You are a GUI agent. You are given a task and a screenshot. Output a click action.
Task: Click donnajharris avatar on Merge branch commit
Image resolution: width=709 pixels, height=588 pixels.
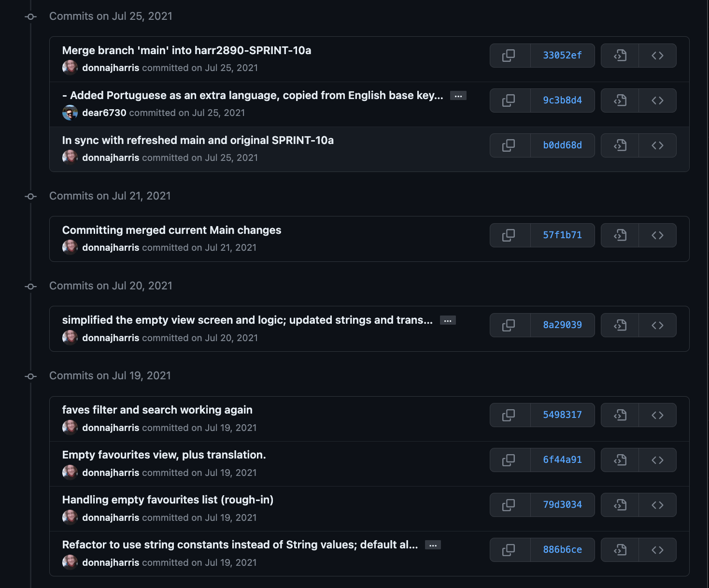pyautogui.click(x=70, y=68)
